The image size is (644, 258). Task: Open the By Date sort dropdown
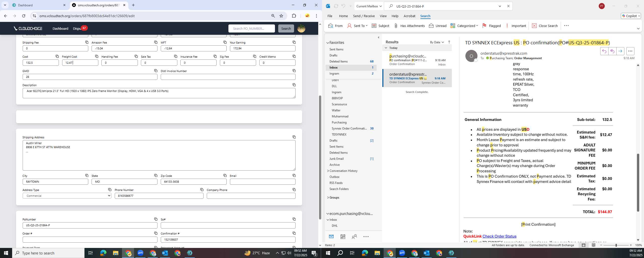(x=437, y=42)
